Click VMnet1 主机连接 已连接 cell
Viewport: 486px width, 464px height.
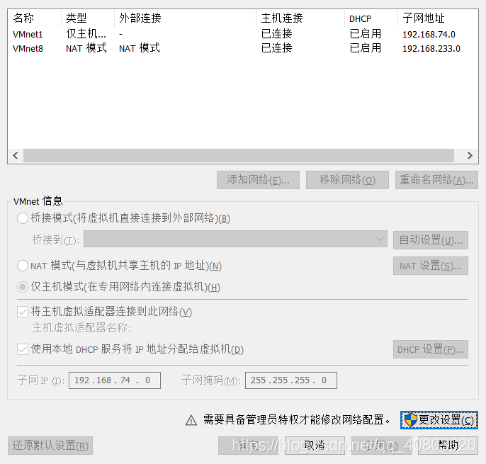(x=277, y=34)
